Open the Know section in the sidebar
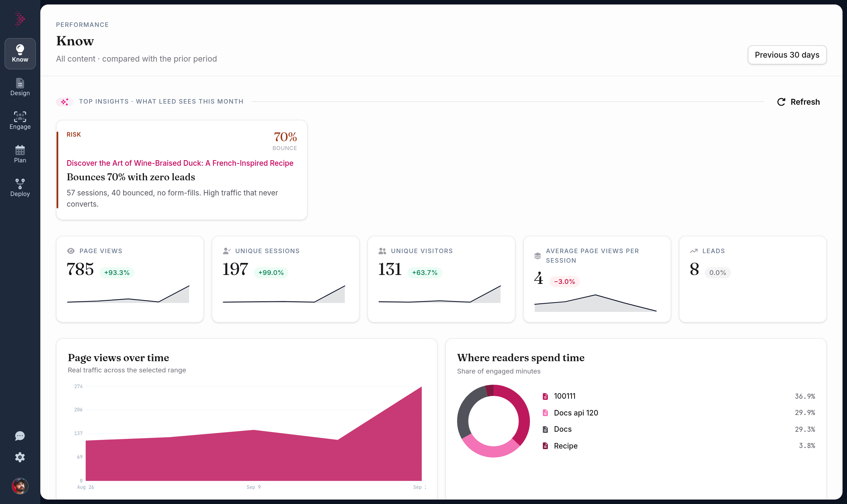 pyautogui.click(x=20, y=54)
